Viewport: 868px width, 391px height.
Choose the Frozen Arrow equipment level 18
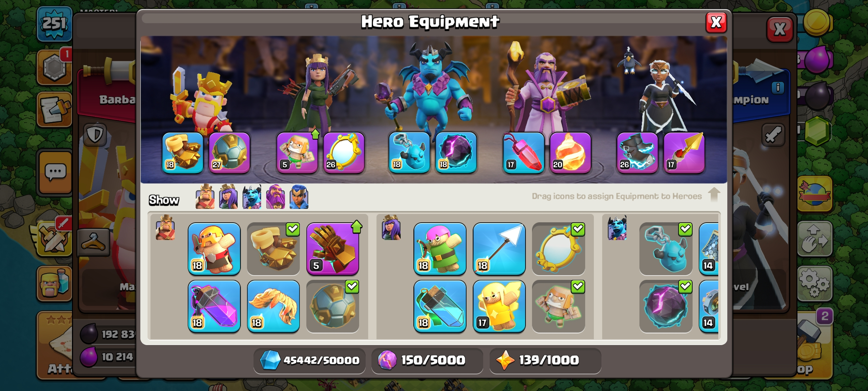[x=499, y=249]
